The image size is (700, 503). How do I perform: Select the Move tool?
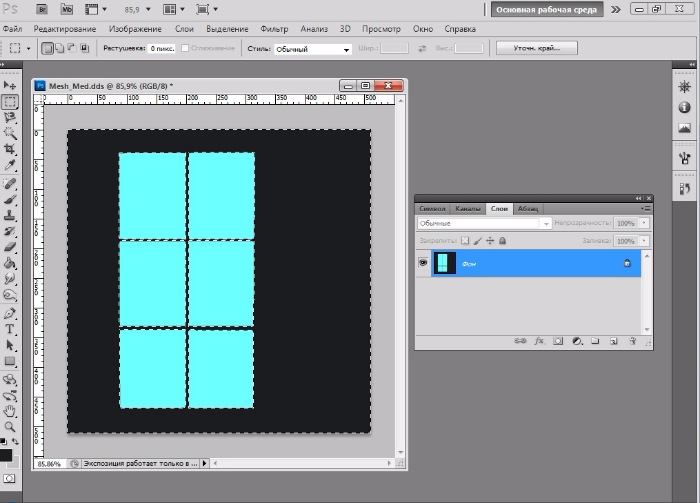pos(10,86)
